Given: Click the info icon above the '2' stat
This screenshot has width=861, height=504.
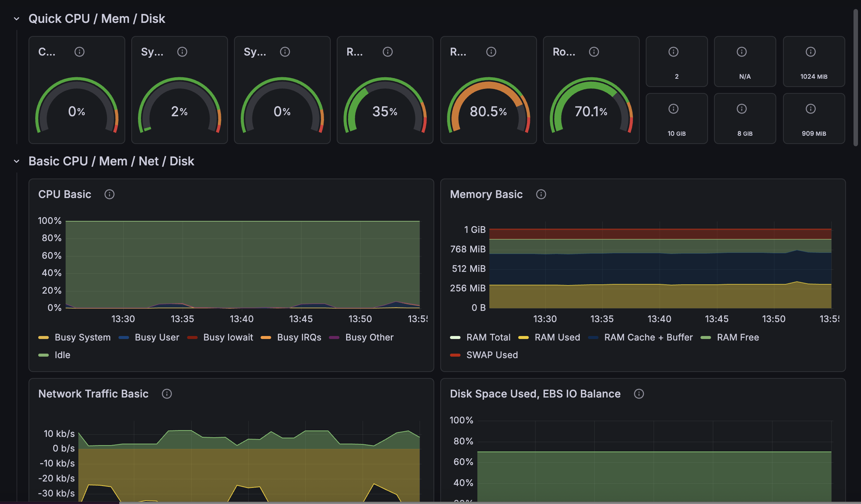Looking at the screenshot, I should pyautogui.click(x=673, y=52).
